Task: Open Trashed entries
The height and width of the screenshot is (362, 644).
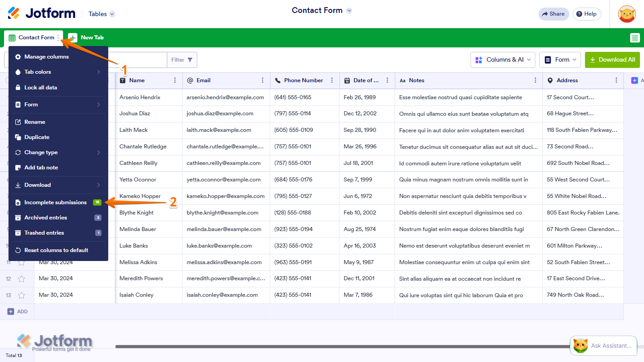Action: click(58, 233)
